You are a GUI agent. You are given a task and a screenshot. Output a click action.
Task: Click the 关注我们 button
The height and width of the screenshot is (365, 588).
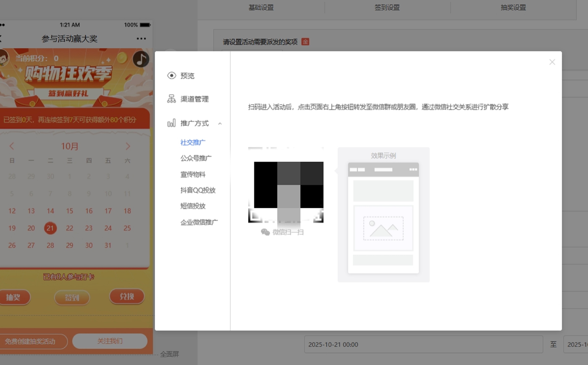(110, 341)
